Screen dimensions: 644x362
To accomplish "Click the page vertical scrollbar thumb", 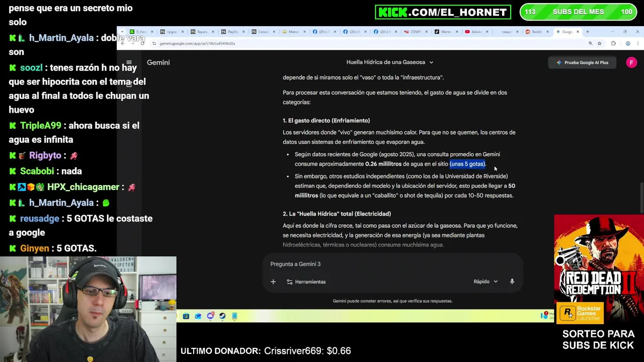I will click(641, 198).
